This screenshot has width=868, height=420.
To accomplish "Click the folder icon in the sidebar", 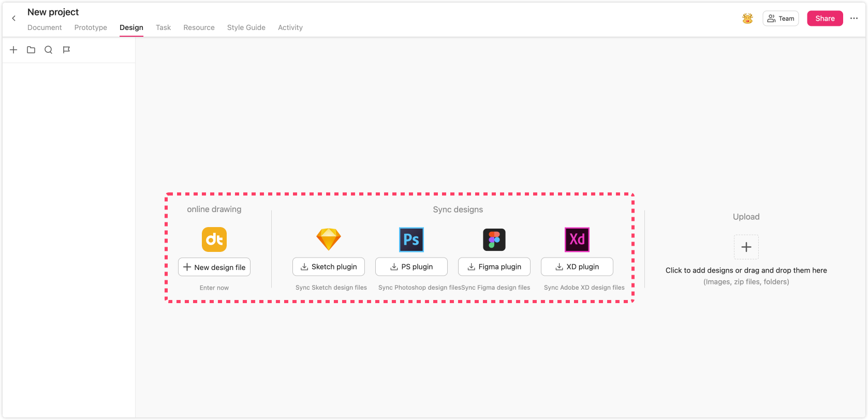I will pos(31,50).
